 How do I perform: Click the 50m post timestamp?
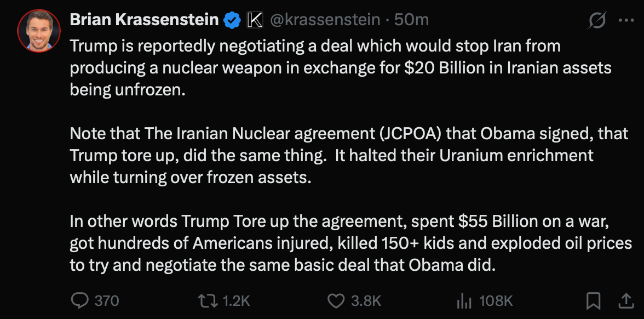tap(411, 20)
